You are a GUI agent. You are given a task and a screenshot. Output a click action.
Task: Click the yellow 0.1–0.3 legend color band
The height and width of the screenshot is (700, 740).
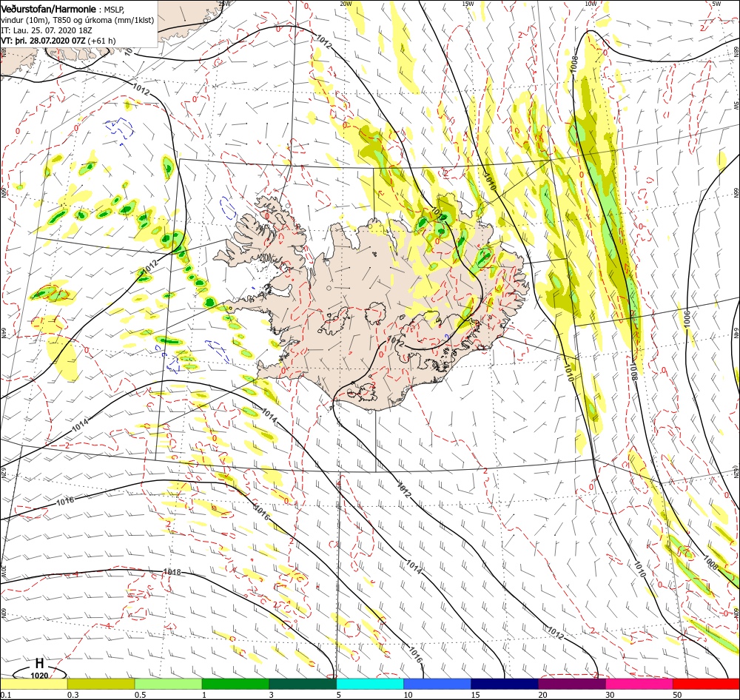[33, 684]
